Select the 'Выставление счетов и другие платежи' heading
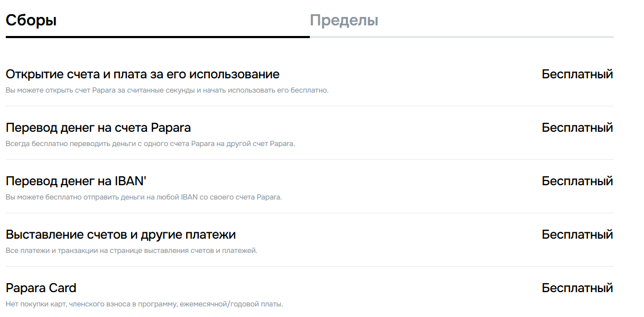The height and width of the screenshot is (317, 644). pos(121,234)
